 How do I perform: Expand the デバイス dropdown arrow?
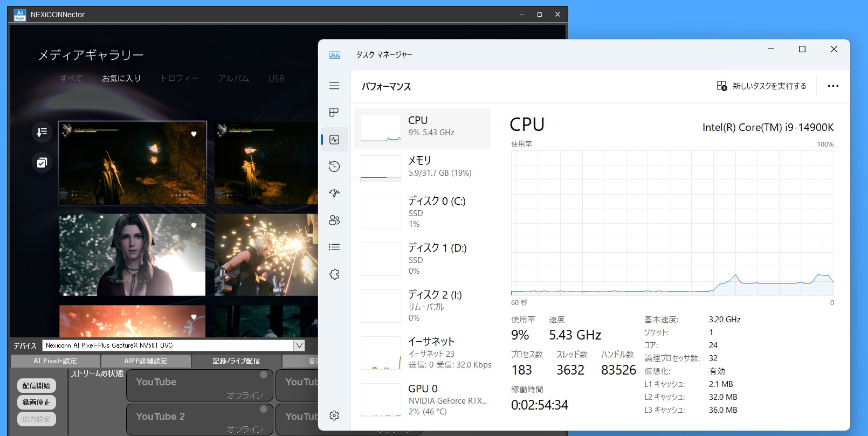299,345
